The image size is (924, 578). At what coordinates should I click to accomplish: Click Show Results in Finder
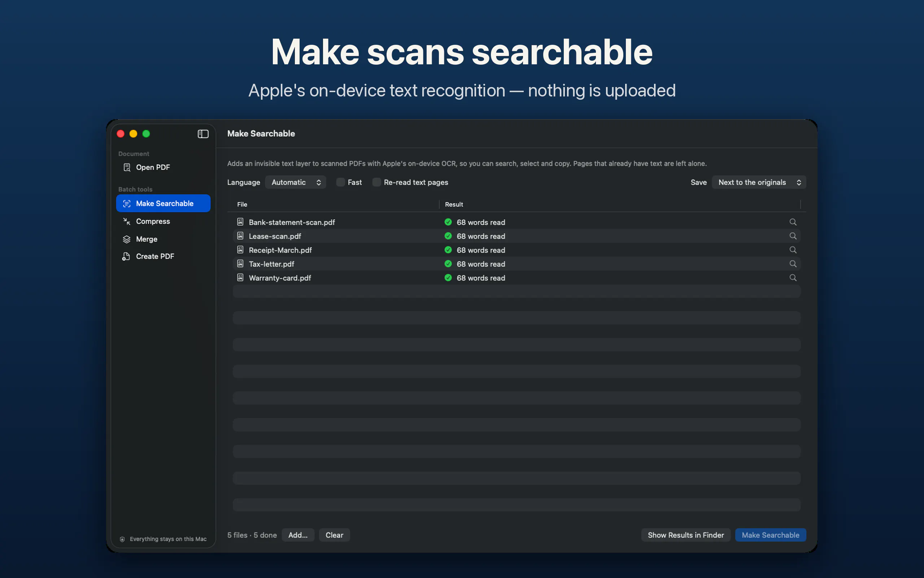coord(686,535)
